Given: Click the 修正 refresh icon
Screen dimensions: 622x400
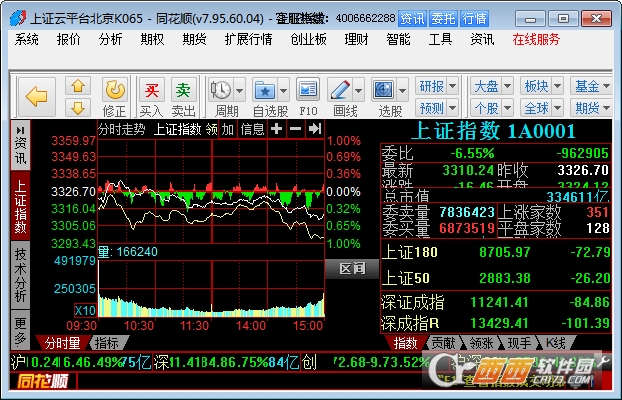Looking at the screenshot, I should coord(115,90).
